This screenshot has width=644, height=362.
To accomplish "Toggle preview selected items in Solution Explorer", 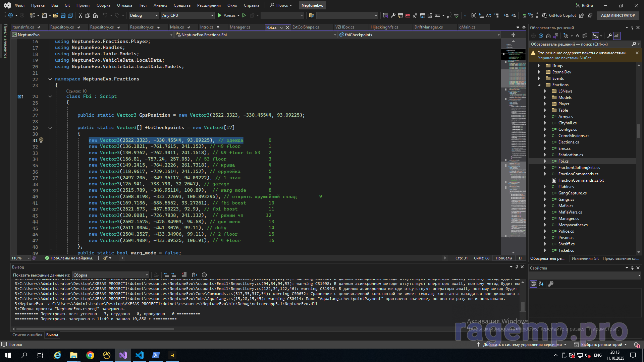I will pos(617,36).
